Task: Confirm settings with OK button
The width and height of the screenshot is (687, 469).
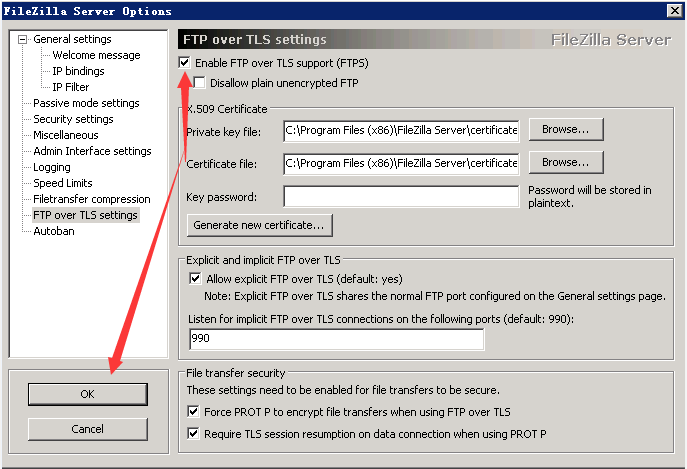Action: pos(88,394)
